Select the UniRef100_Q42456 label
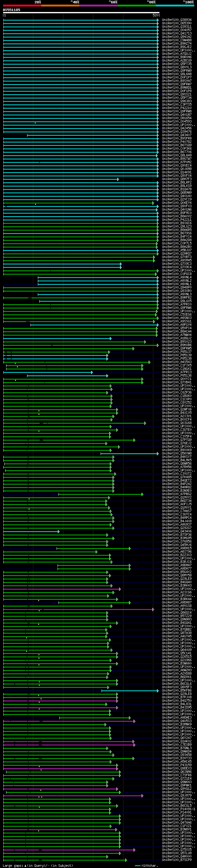 pos(176,128)
